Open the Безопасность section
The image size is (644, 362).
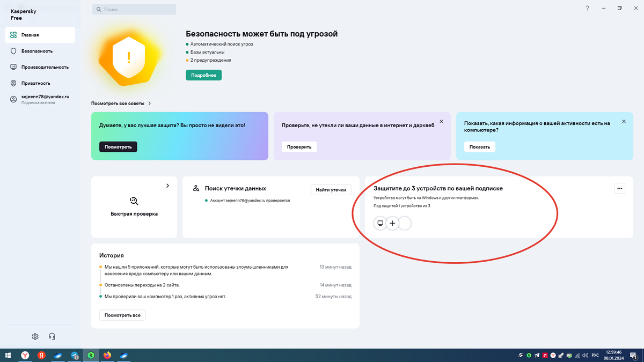point(40,51)
